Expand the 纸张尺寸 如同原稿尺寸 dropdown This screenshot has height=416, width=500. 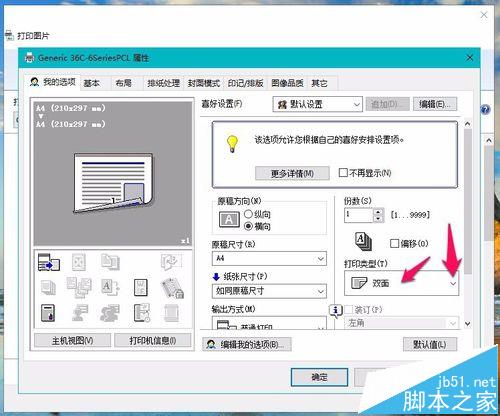[x=269, y=291]
